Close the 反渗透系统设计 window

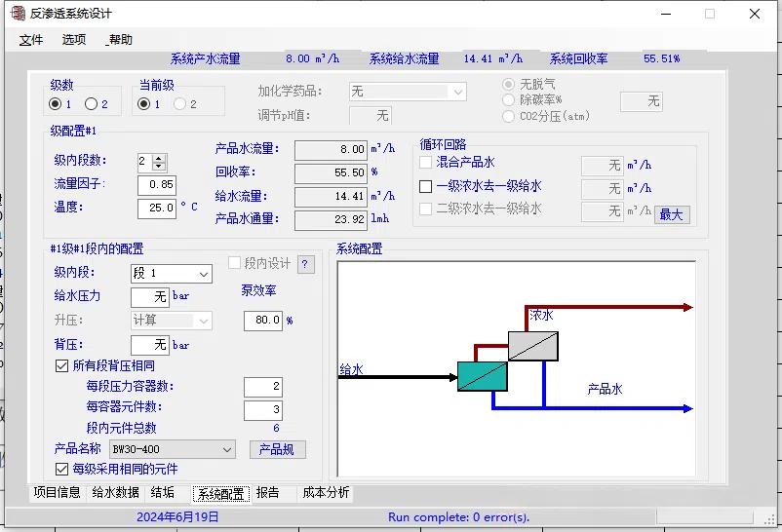755,14
